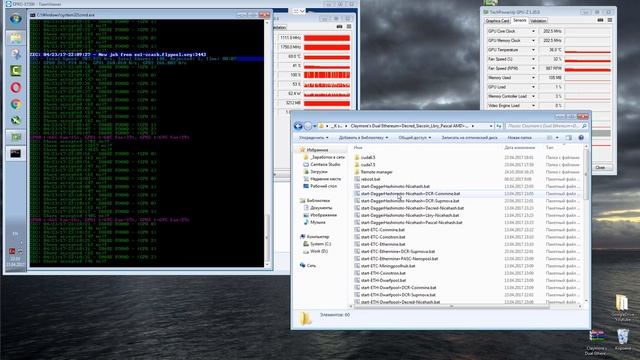Viewport: 640px width, 360px height.
Task: Open view options dropdown arrow in Explorer
Action: tap(557, 138)
